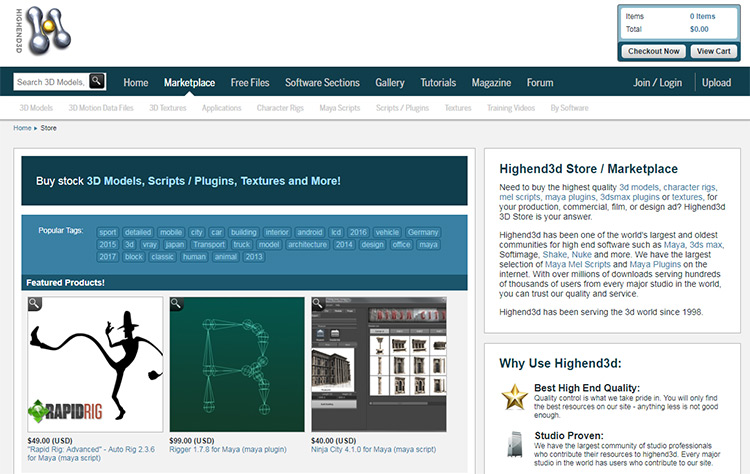Image resolution: width=750 pixels, height=474 pixels.
Task: Zoom the Ninja City product image magnifier
Action: coord(318,304)
